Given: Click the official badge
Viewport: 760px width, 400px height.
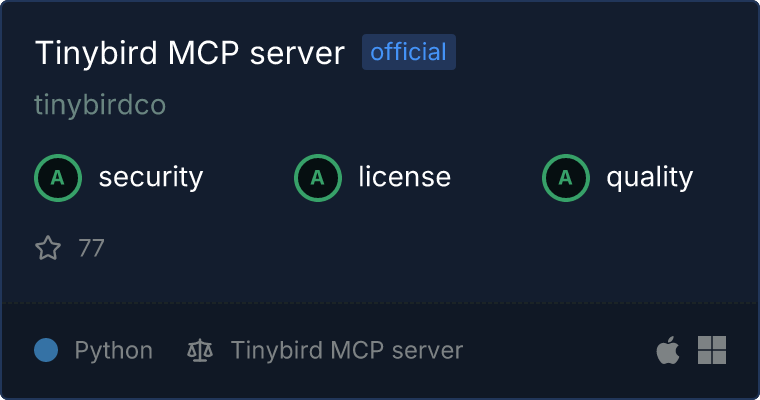Looking at the screenshot, I should [409, 52].
